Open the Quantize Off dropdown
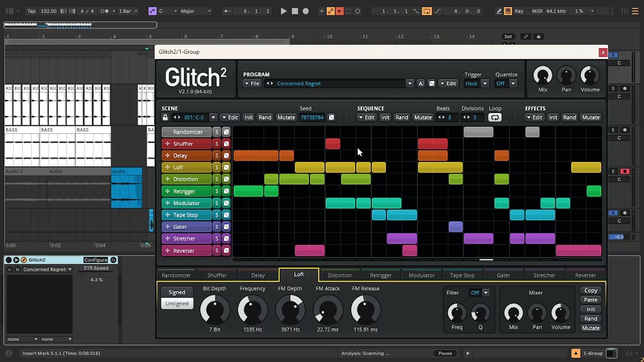 click(506, 83)
